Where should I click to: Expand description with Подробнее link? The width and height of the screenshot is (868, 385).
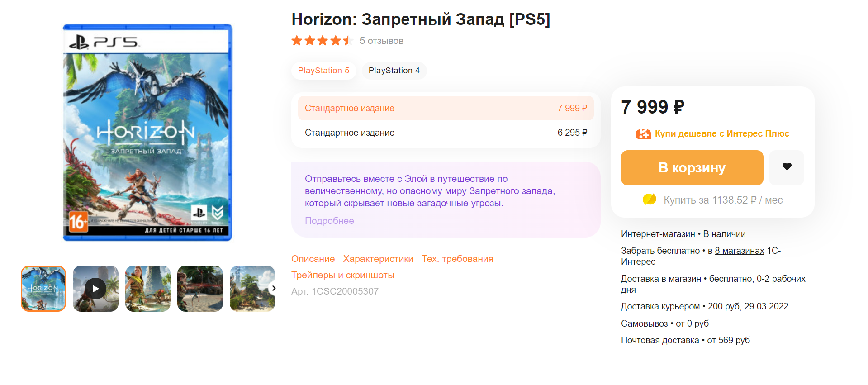click(x=329, y=221)
